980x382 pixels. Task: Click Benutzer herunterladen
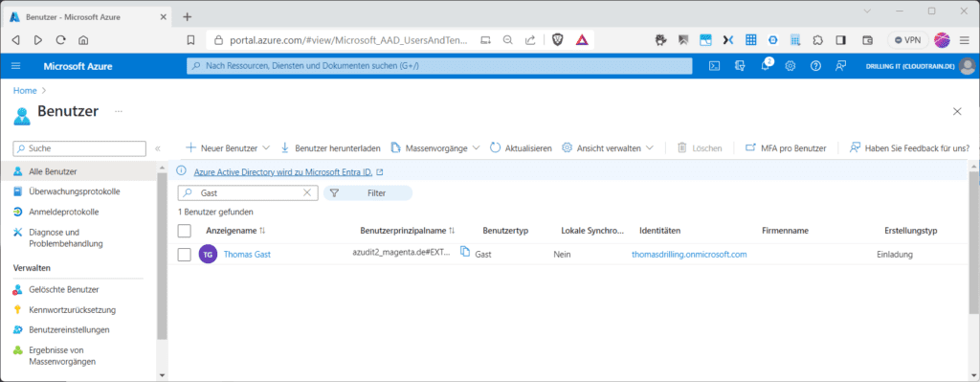tap(330, 148)
